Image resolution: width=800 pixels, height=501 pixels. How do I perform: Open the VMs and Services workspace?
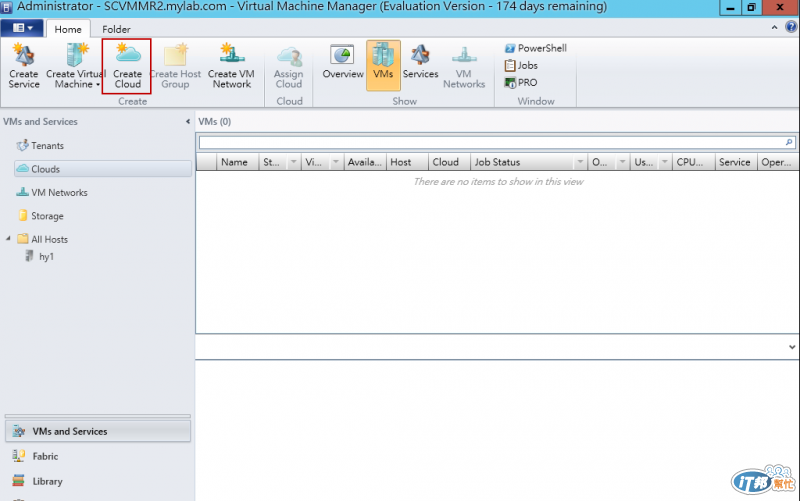pos(97,432)
